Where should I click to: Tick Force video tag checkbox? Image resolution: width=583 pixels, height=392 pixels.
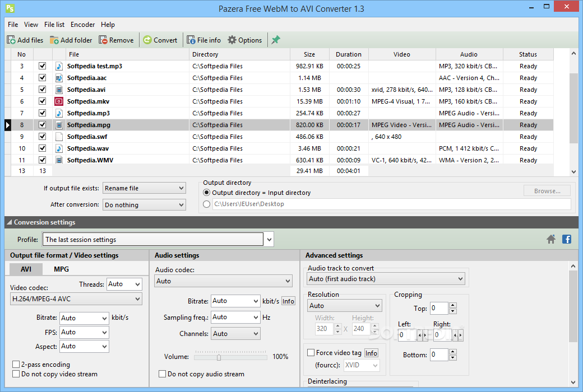pyautogui.click(x=311, y=353)
